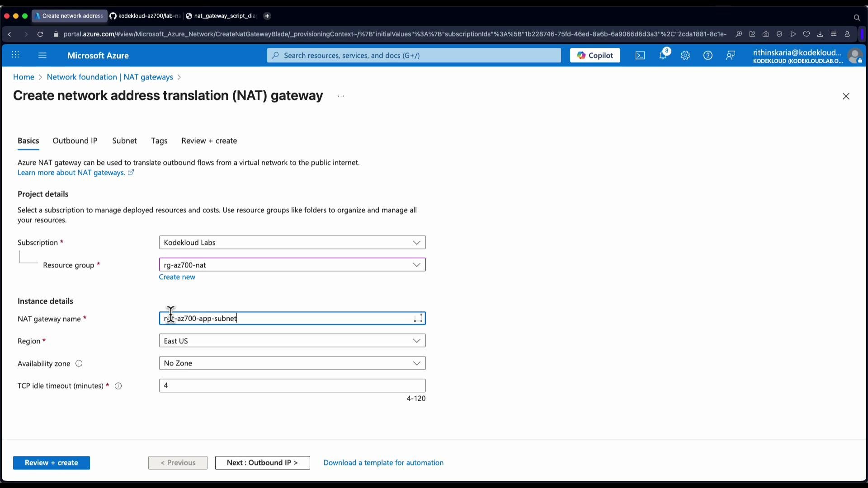The width and height of the screenshot is (868, 488).
Task: Open Network foundation NAT gateways breadcrumb
Action: 110,77
